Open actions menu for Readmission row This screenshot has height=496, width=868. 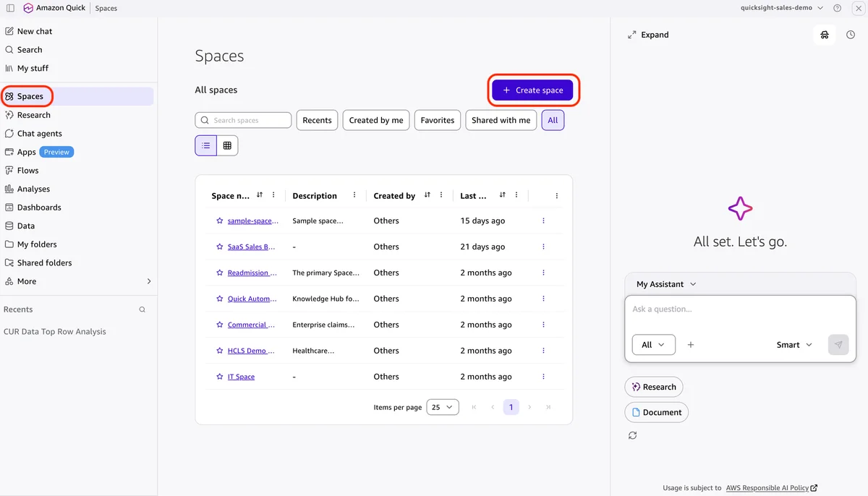pyautogui.click(x=543, y=273)
